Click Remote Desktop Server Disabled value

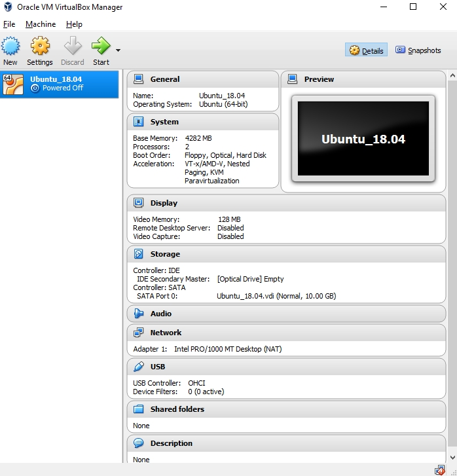230,228
